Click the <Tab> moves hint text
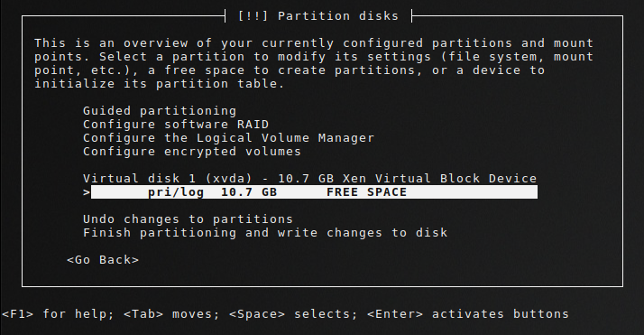The image size is (644, 335). (x=171, y=314)
